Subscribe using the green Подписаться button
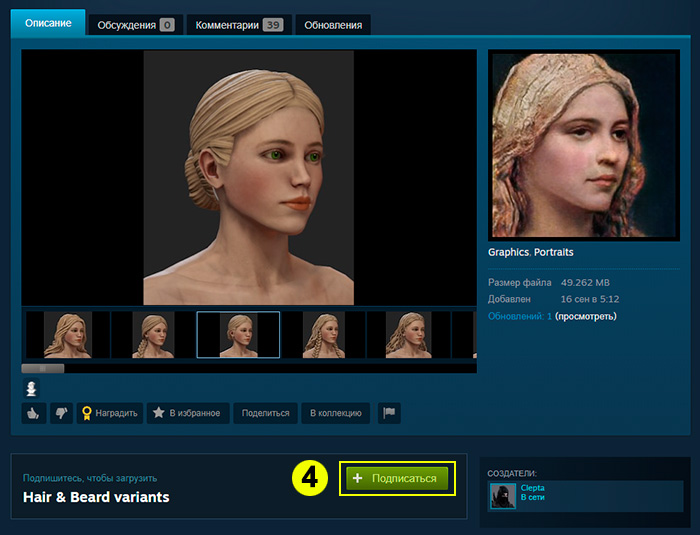700x535 pixels. tap(397, 479)
